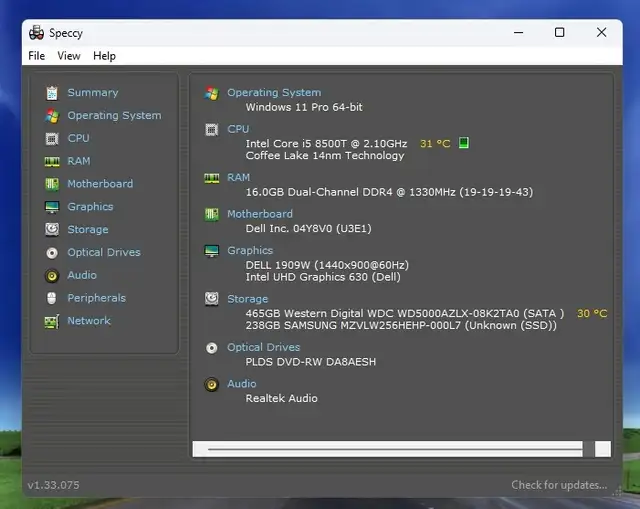Screen dimensions: 640x509
Task: Click the CPU chip icon in summary panel
Action: 211,130
